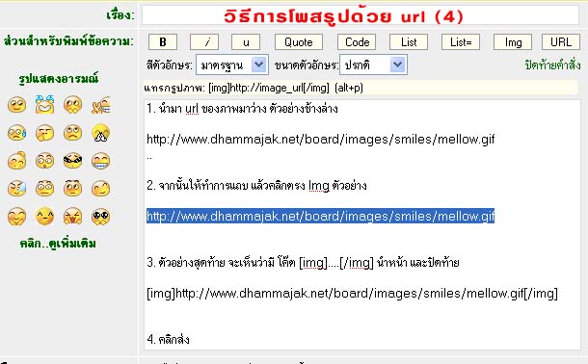Click the [img]...mellow.gif[/img] example line

tap(352, 293)
